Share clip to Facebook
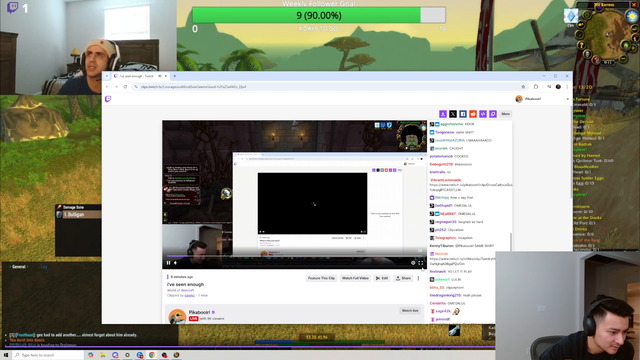Screen dimensions: 640x360 tap(463, 114)
